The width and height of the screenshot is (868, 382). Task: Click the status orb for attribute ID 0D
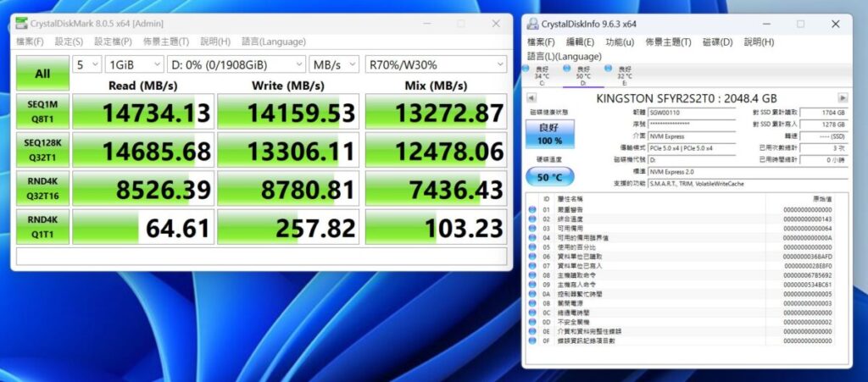(x=532, y=323)
